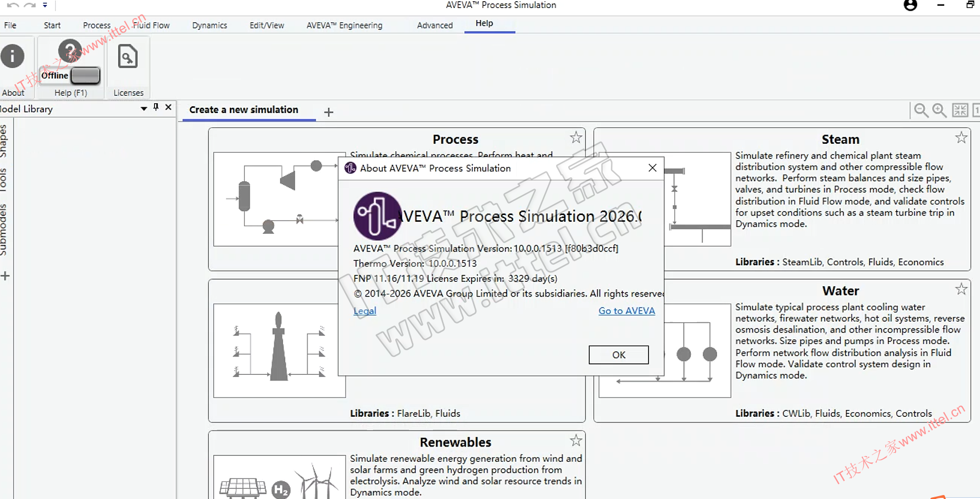This screenshot has width=980, height=499.
Task: Click the Help question mark icon
Action: click(x=70, y=51)
